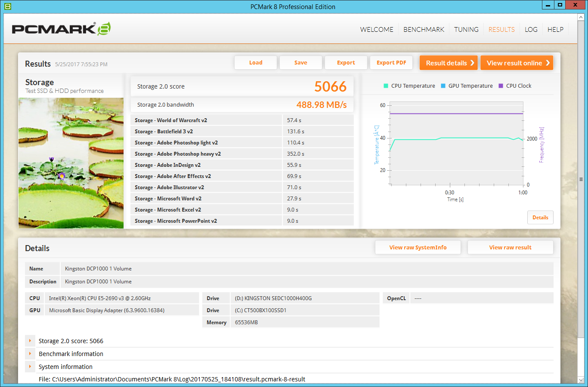This screenshot has width=588, height=387.
Task: Open the Welcome tab
Action: (377, 30)
